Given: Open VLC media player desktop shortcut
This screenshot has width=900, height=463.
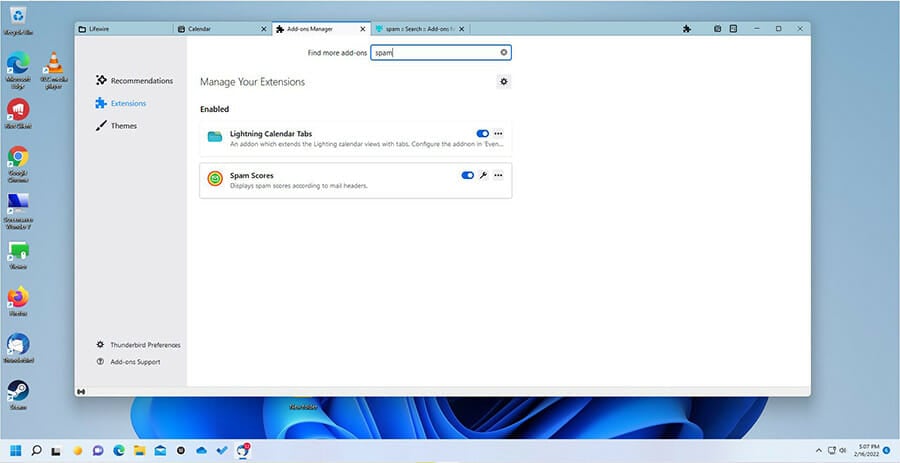Looking at the screenshot, I should [54, 69].
